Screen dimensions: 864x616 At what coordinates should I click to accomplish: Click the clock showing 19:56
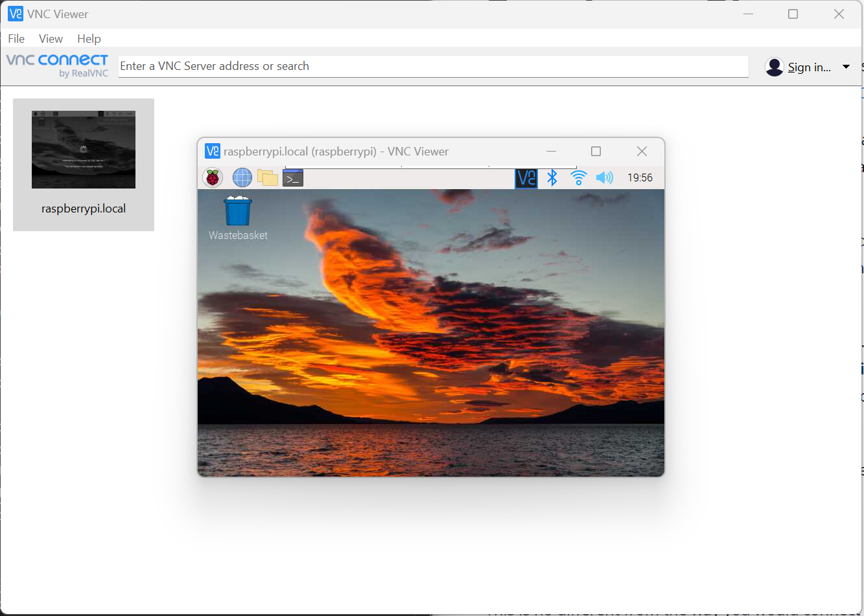coord(640,177)
